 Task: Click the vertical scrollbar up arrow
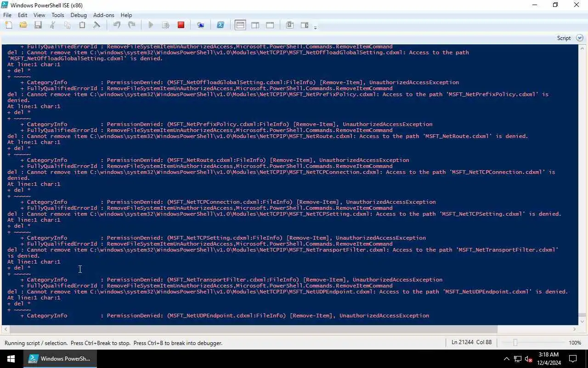pos(582,48)
